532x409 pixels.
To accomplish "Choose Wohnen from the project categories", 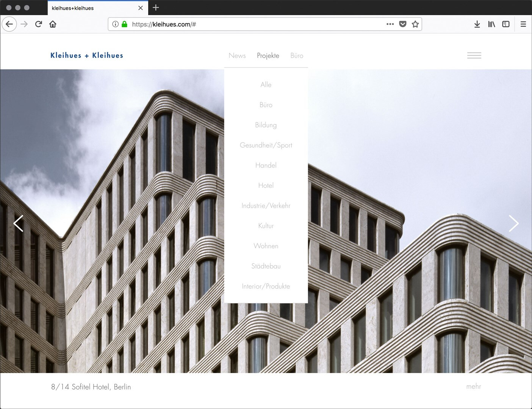I will point(266,246).
